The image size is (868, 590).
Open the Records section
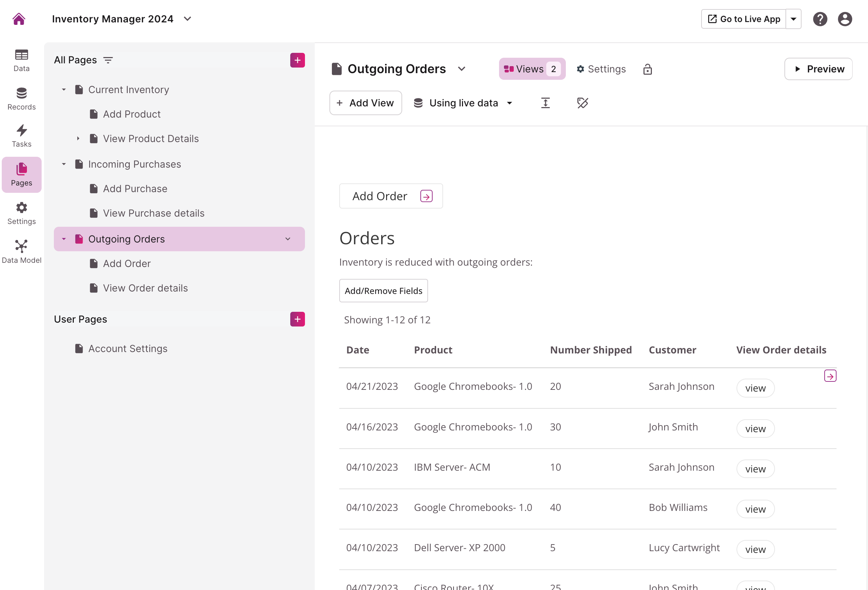[21, 99]
